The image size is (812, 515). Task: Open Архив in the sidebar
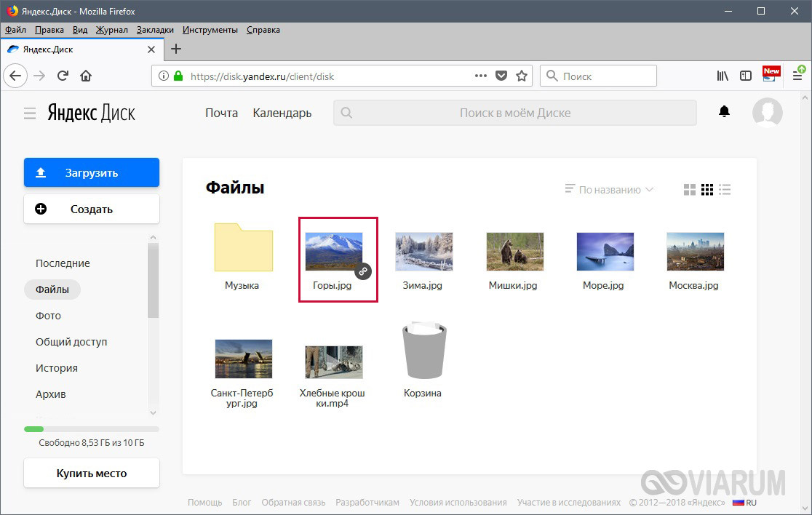[x=51, y=394]
